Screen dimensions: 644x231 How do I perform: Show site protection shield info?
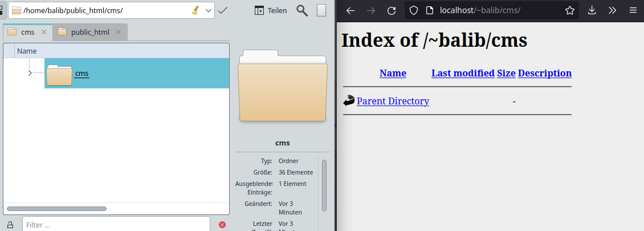[x=414, y=10]
